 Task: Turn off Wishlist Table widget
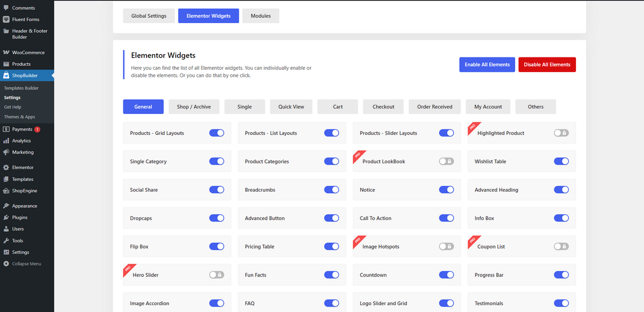point(561,161)
